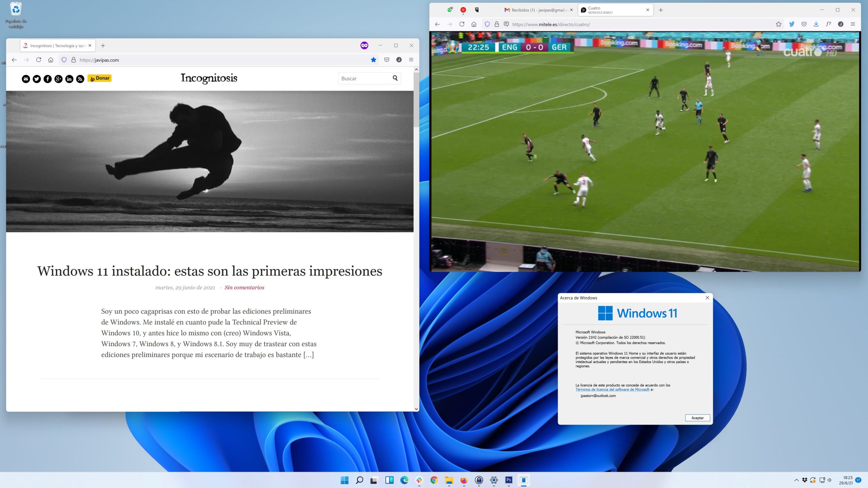Click the yellow Donar button

100,78
